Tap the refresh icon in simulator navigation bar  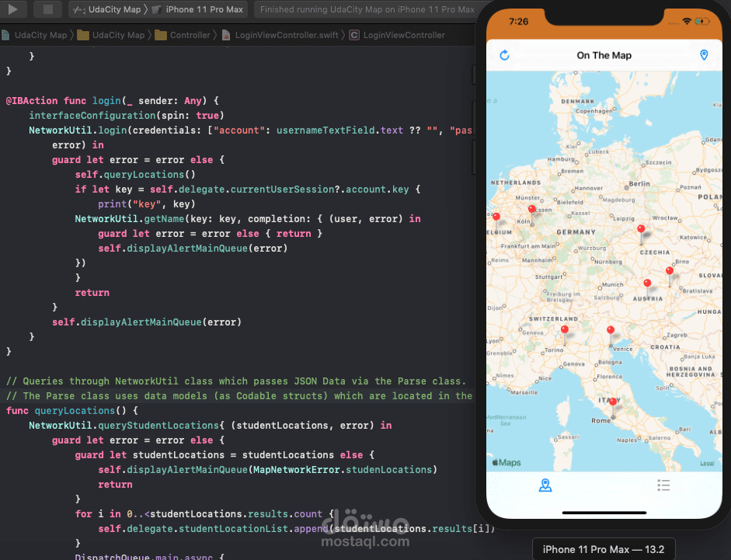pos(504,55)
